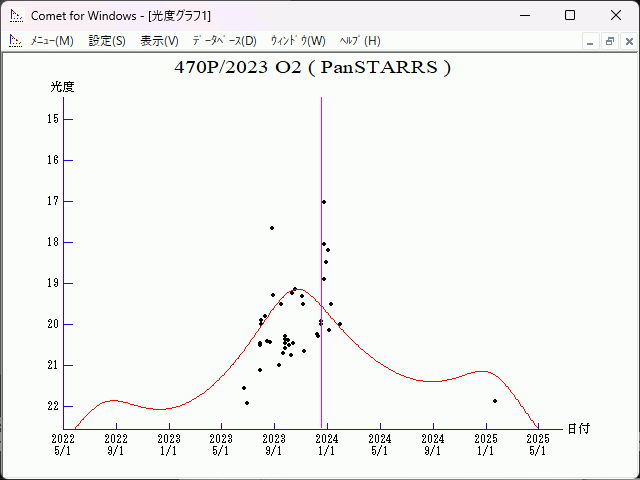Click the 日付 horizontal axis label

click(578, 429)
